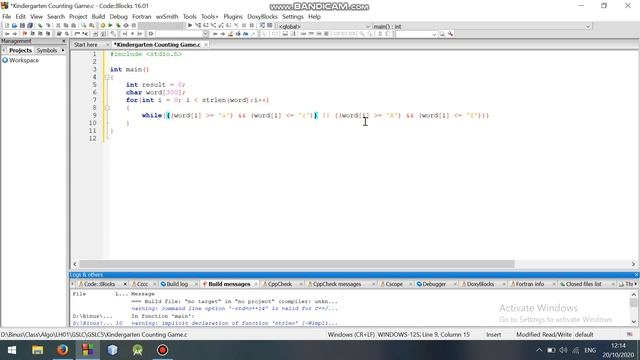Expand the combo box before the magnifier icon
Screen dimensions: 640x360
click(x=434, y=34)
